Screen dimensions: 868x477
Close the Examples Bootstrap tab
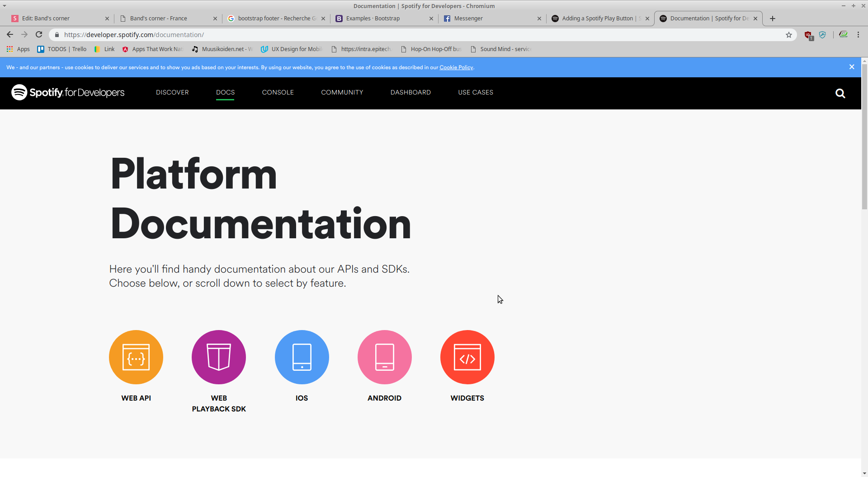431,19
